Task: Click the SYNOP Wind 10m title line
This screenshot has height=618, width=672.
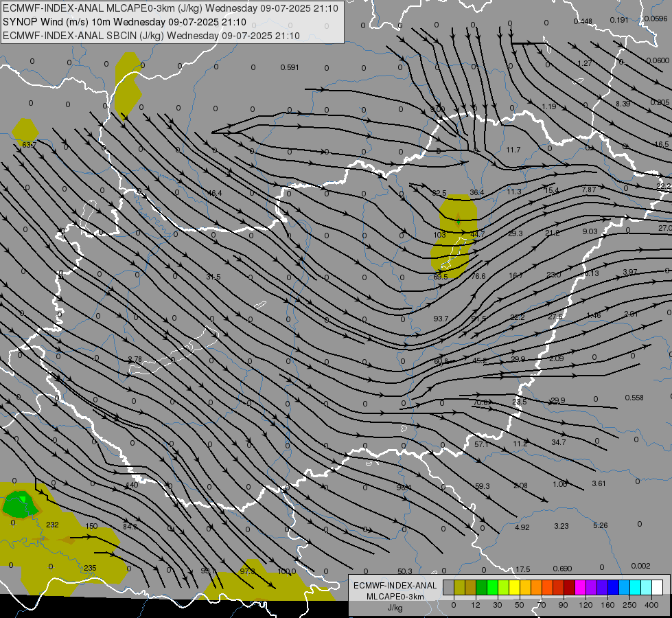Action: 124,22
